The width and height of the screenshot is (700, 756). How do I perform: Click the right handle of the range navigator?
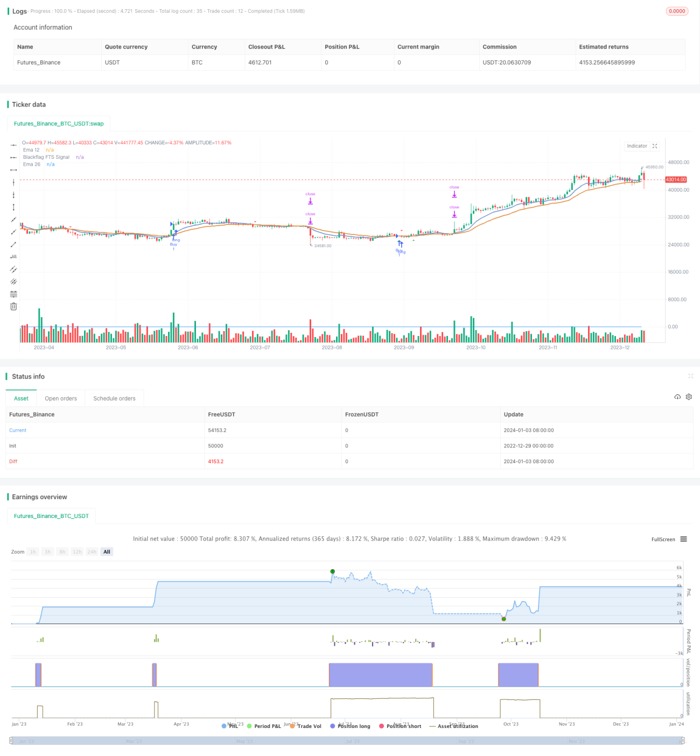[x=683, y=740]
